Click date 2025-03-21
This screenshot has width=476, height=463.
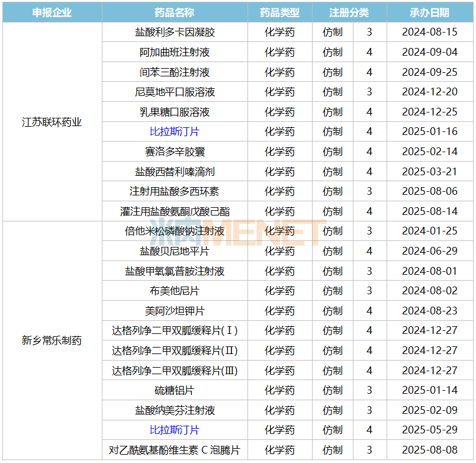coord(430,172)
